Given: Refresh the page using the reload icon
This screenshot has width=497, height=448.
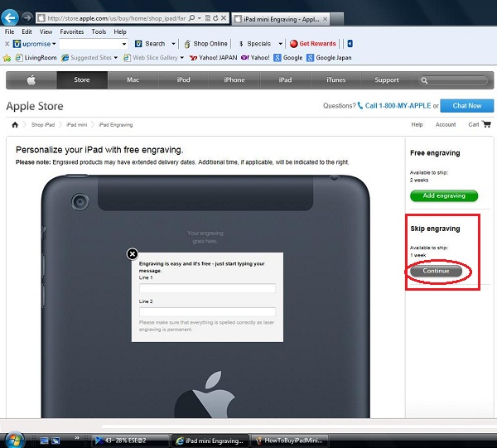Looking at the screenshot, I should (215, 18).
